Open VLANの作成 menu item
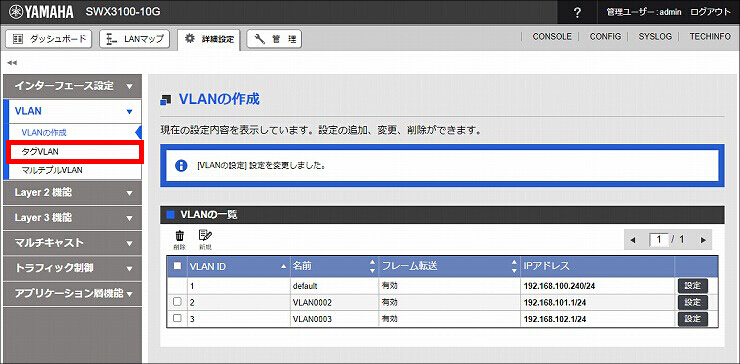740x364 pixels. tap(44, 133)
